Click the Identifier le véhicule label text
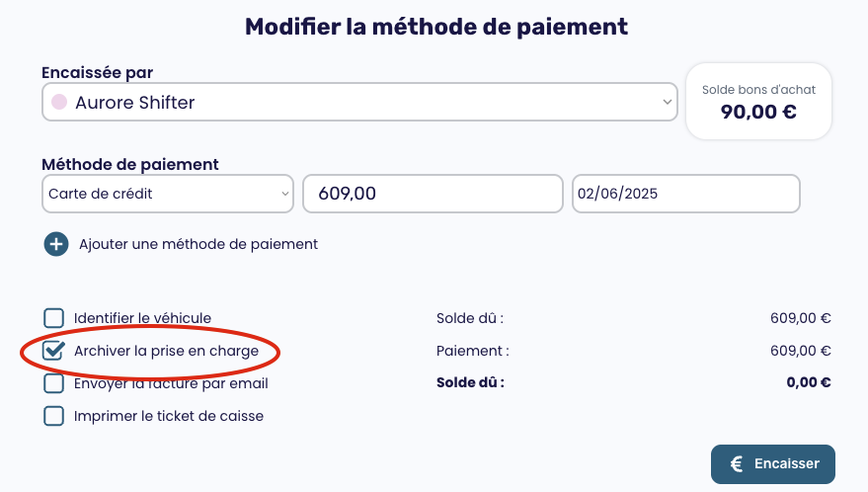The height and width of the screenshot is (492, 868). (x=143, y=318)
